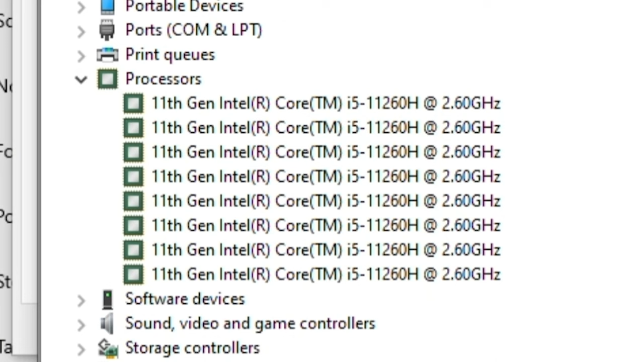Click the Storage controllers icon
This screenshot has height=362, width=644.
pos(108,348)
